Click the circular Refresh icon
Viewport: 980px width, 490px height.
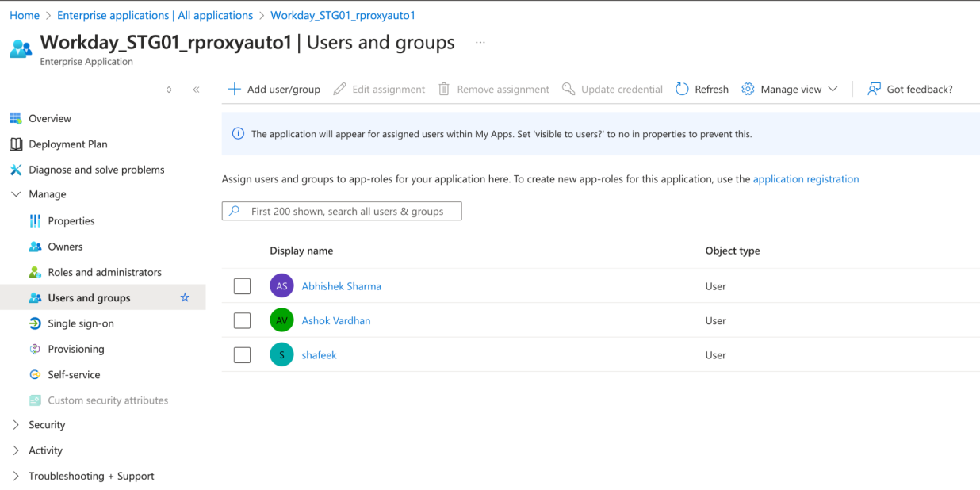click(x=682, y=89)
